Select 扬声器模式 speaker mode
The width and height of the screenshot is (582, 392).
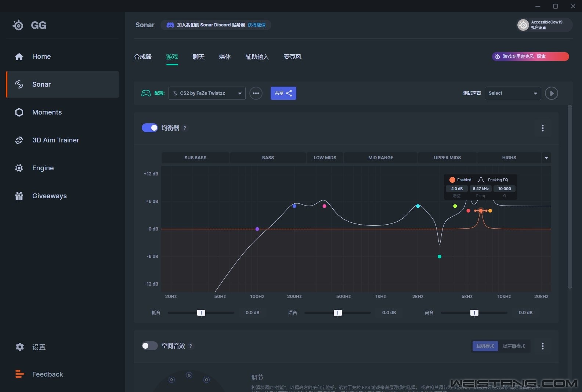point(514,346)
